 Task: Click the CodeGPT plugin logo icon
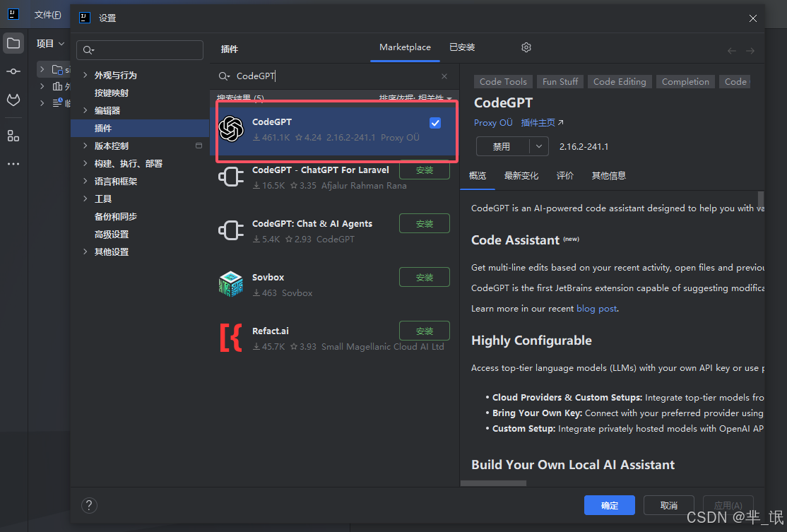click(231, 129)
